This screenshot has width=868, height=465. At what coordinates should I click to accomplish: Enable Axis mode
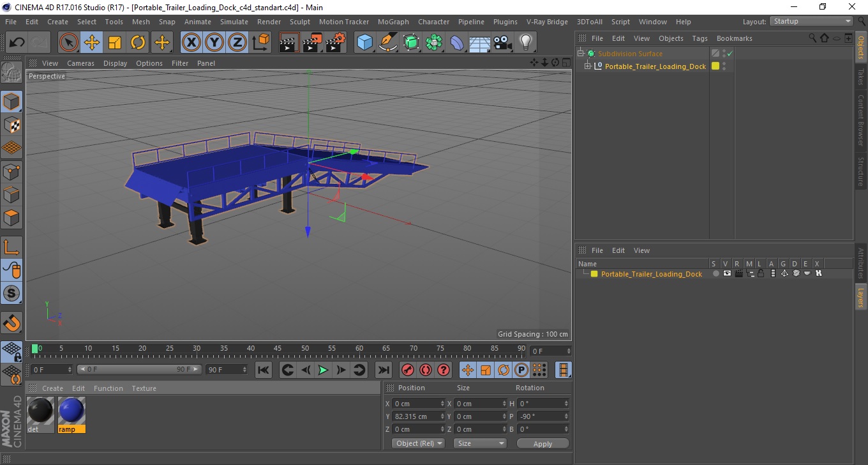click(11, 247)
